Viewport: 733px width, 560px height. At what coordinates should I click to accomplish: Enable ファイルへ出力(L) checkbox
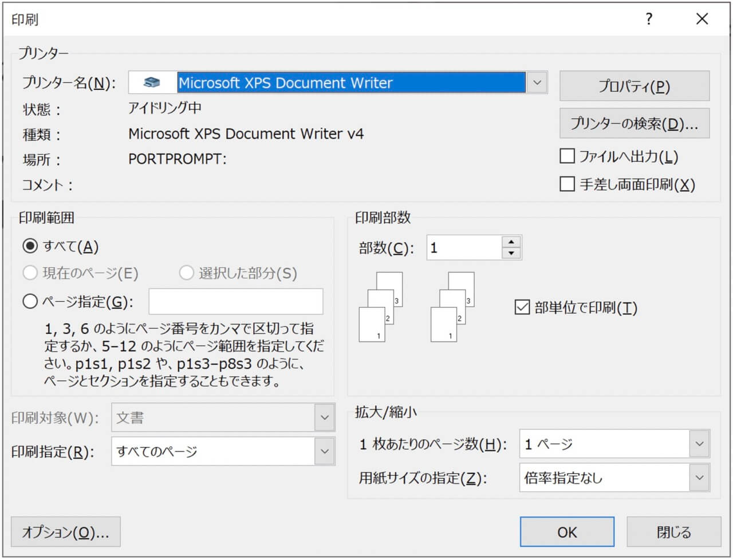click(567, 156)
